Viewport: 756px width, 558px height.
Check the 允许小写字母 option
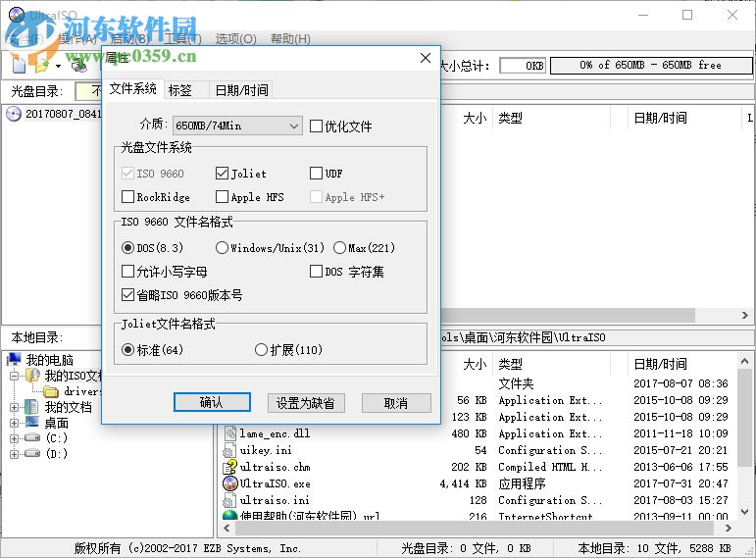[x=127, y=272]
